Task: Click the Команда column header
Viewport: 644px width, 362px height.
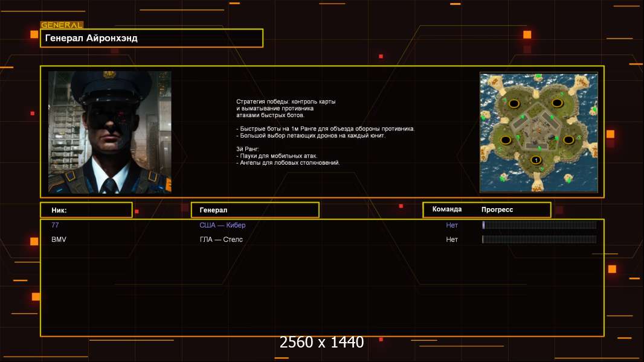Action: pos(447,209)
